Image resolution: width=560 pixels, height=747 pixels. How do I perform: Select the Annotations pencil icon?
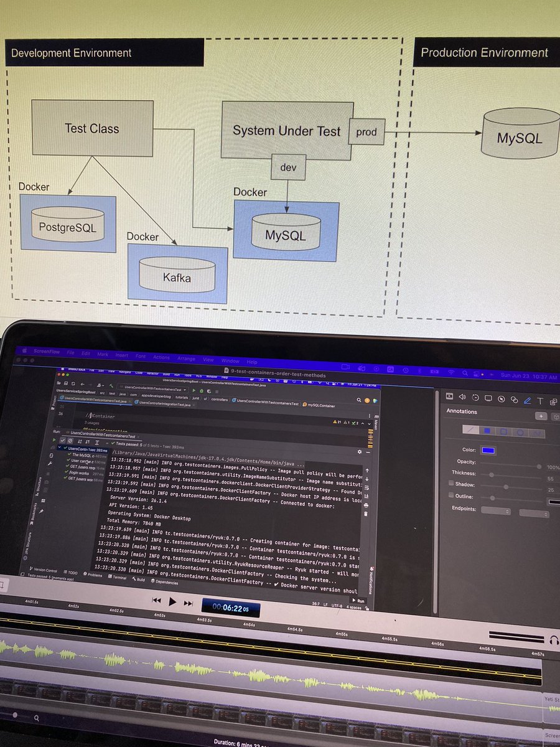(528, 400)
